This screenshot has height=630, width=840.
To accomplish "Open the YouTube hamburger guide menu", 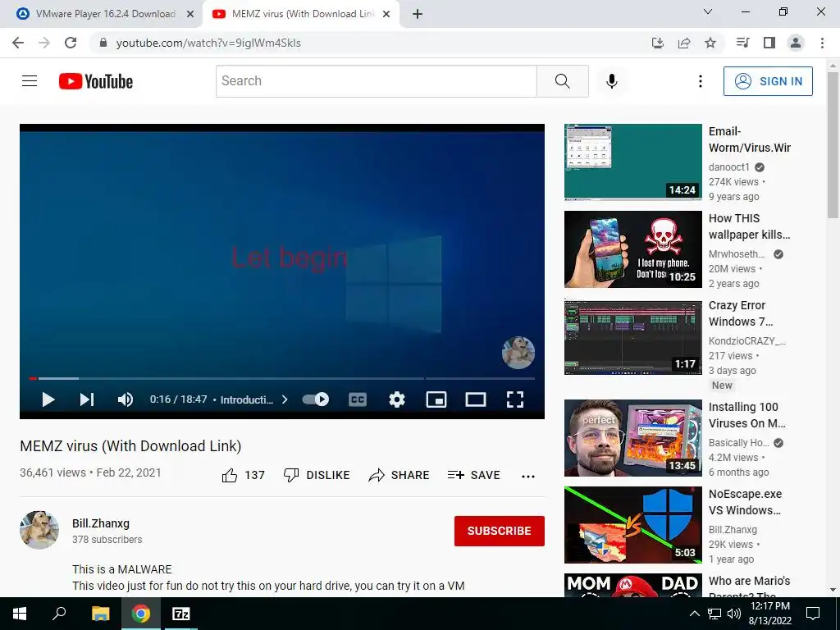I will 30,81.
